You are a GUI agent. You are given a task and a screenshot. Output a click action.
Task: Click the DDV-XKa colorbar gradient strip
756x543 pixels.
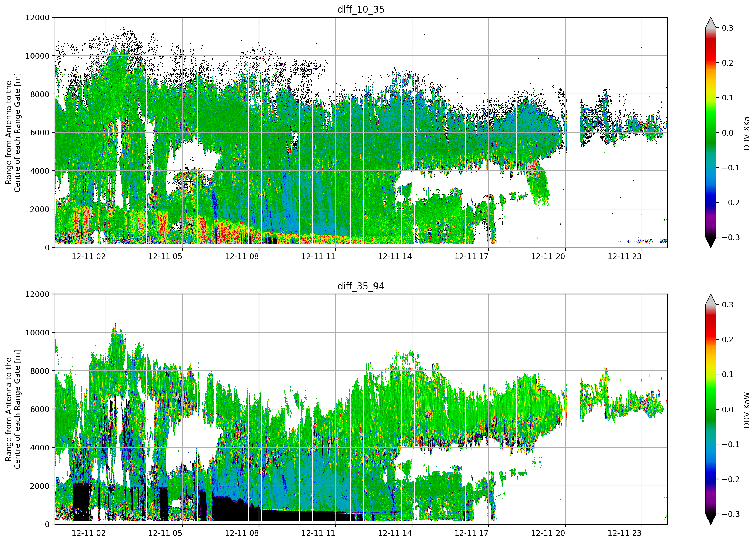click(711, 132)
